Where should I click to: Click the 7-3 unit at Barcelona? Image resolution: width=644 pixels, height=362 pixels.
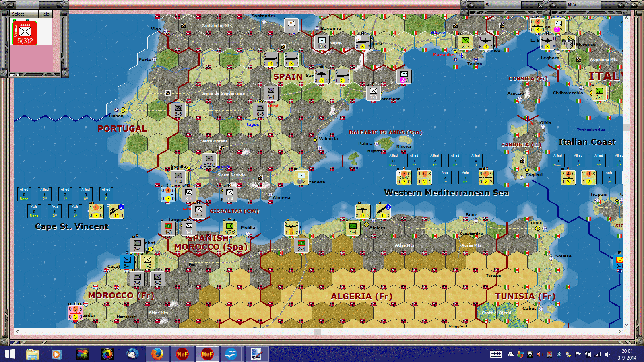tap(374, 93)
